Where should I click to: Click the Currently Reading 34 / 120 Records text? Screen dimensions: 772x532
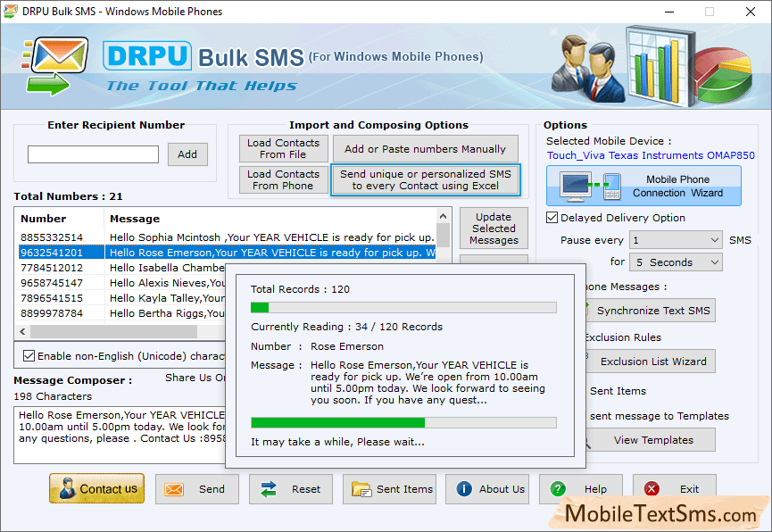[346, 327]
